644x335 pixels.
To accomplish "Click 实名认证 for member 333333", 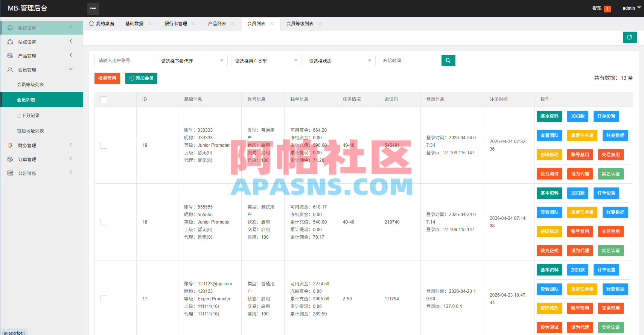I will coord(611,174).
